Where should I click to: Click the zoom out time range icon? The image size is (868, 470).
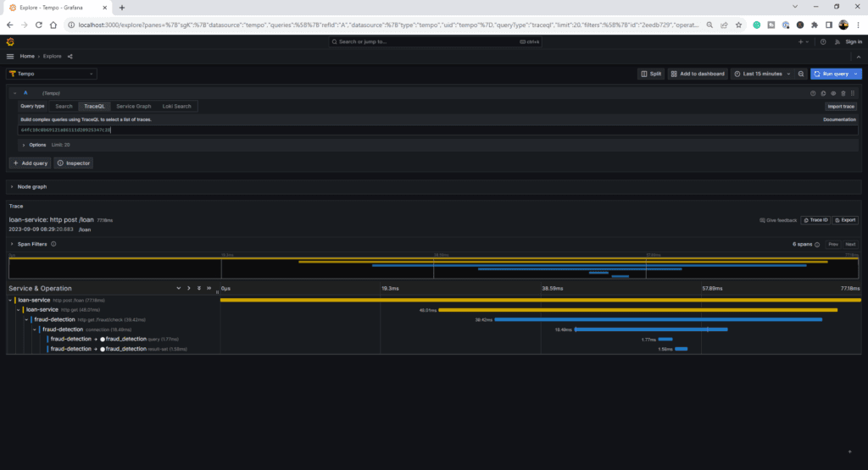tap(801, 74)
